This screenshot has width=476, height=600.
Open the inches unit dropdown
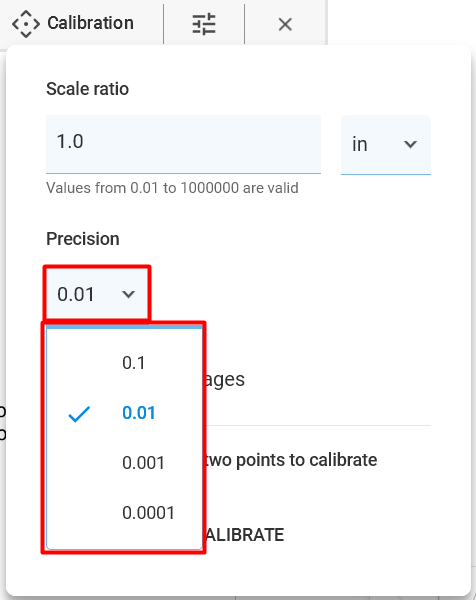[x=386, y=145]
